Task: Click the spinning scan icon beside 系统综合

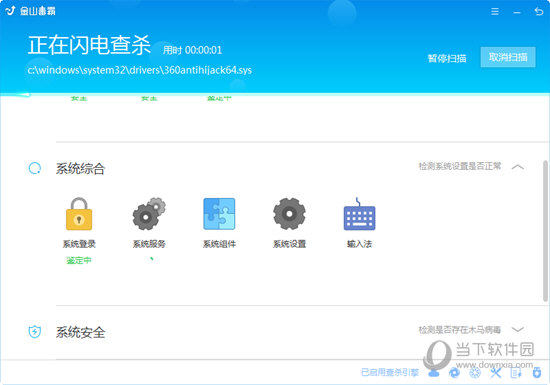Action: click(35, 168)
